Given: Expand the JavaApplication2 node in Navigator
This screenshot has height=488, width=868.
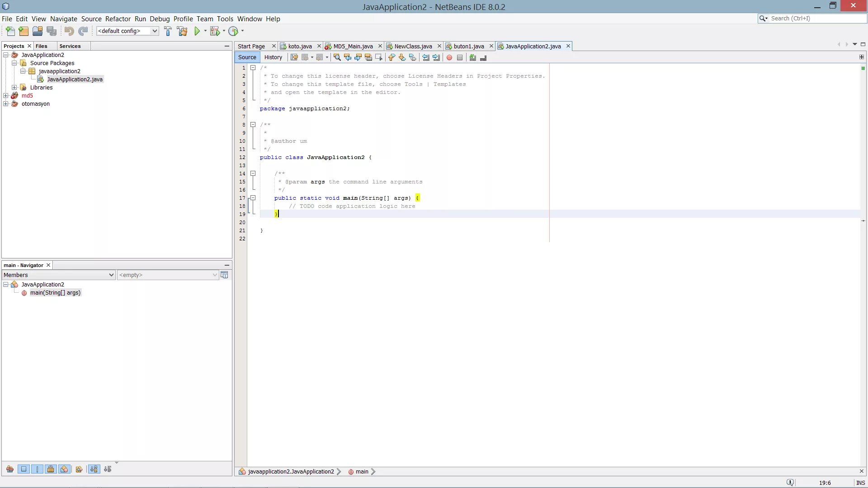Looking at the screenshot, I should point(6,284).
